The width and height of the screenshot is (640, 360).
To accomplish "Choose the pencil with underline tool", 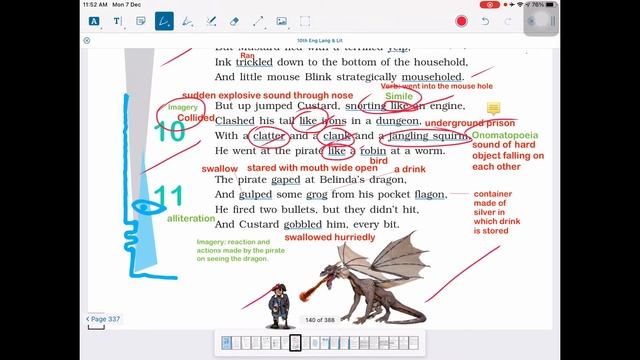I will 211,21.
